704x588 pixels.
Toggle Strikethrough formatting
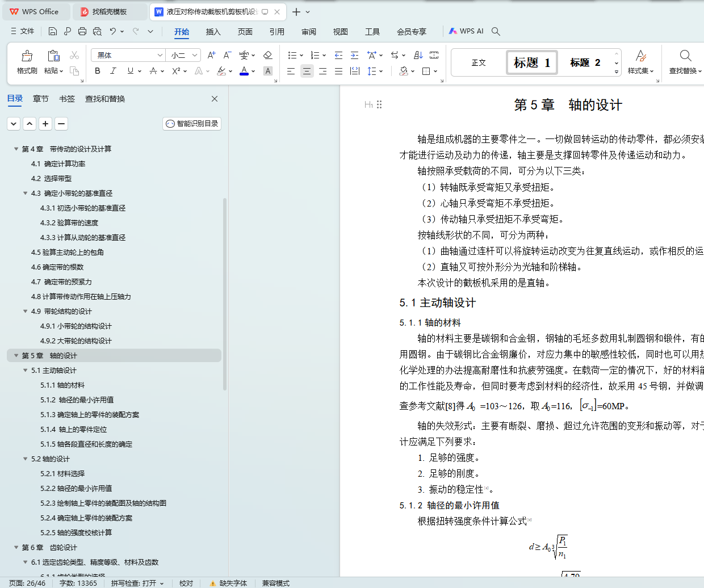pos(153,71)
